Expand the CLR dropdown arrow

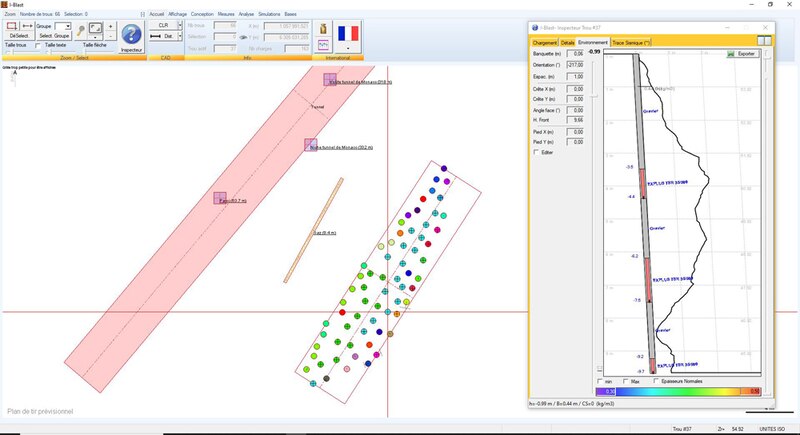point(180,25)
